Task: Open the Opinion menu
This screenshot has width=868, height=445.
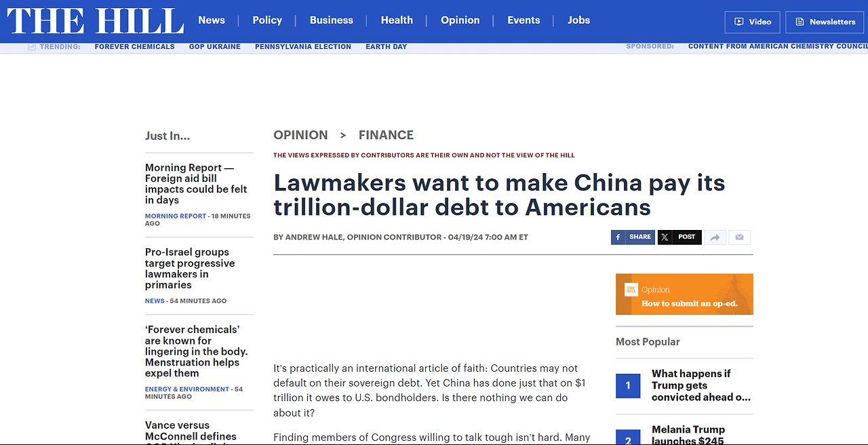Action: tap(460, 20)
